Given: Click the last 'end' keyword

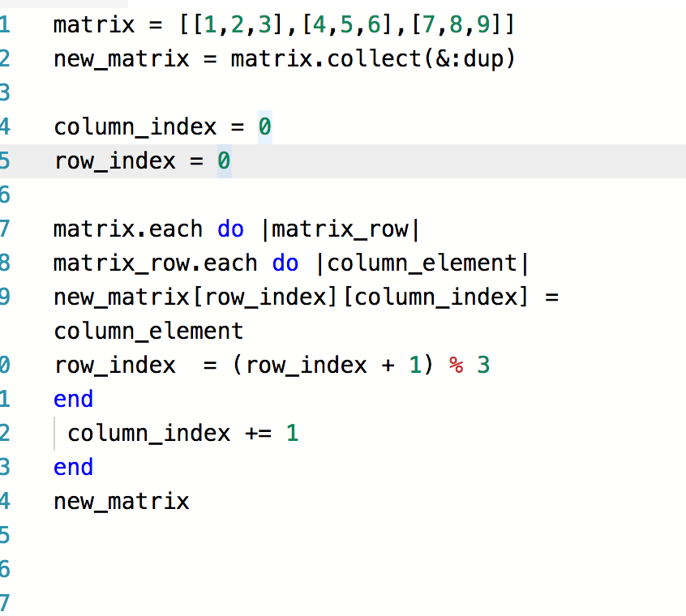Looking at the screenshot, I should pyautogui.click(x=74, y=468).
